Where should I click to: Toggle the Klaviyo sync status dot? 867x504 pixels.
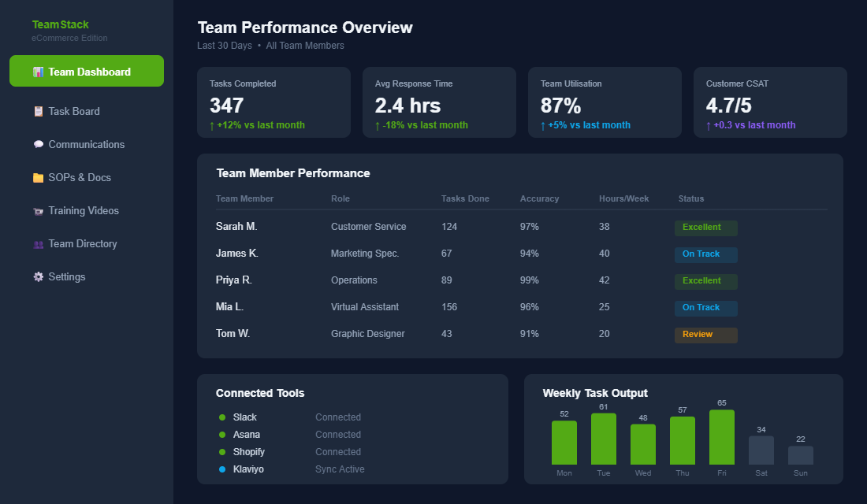pyautogui.click(x=221, y=469)
